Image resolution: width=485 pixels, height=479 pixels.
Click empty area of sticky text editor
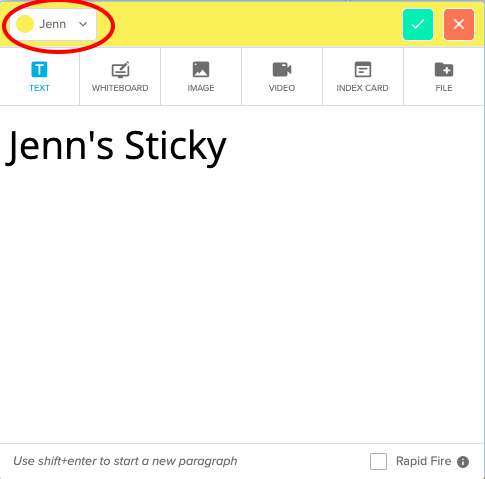pyautogui.click(x=242, y=300)
